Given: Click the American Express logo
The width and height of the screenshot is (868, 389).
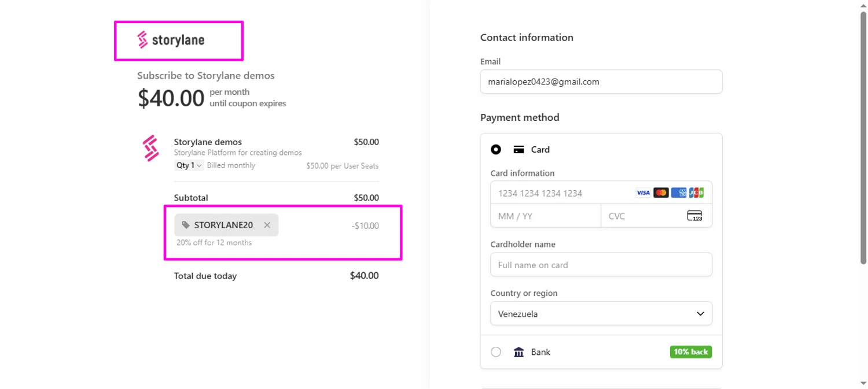Looking at the screenshot, I should (679, 193).
